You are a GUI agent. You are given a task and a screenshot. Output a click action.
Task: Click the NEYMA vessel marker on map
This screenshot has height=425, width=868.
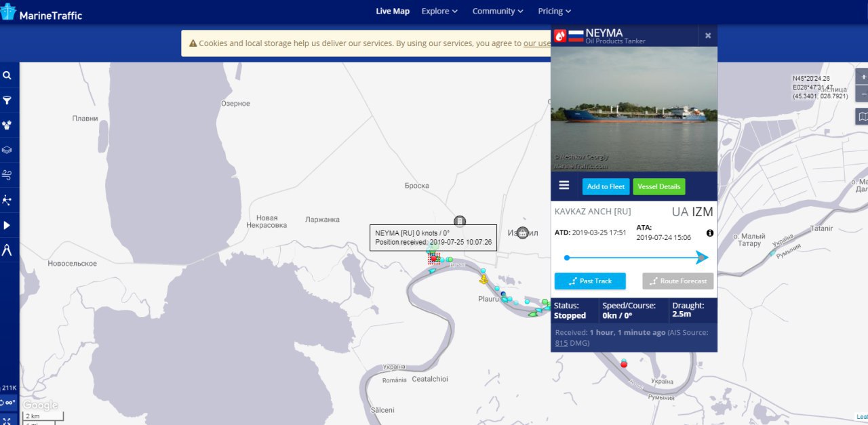coord(434,258)
